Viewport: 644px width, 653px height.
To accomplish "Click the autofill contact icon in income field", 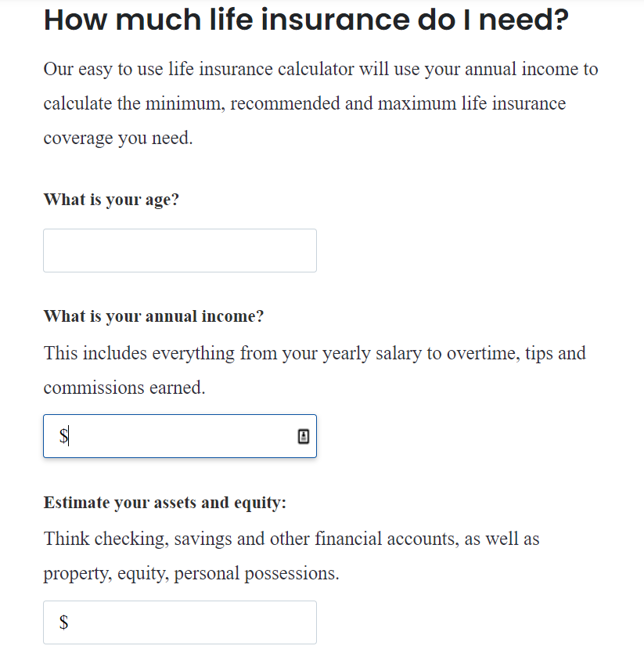I will click(x=304, y=436).
